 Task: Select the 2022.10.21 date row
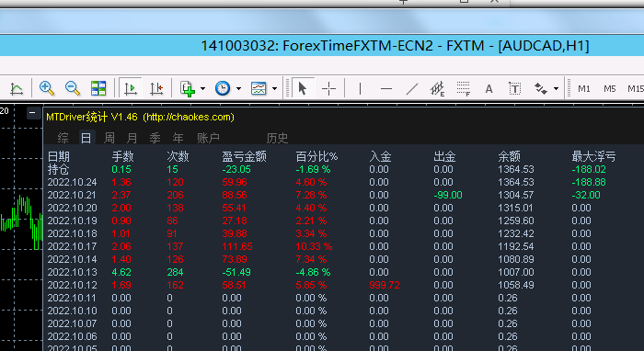72,195
